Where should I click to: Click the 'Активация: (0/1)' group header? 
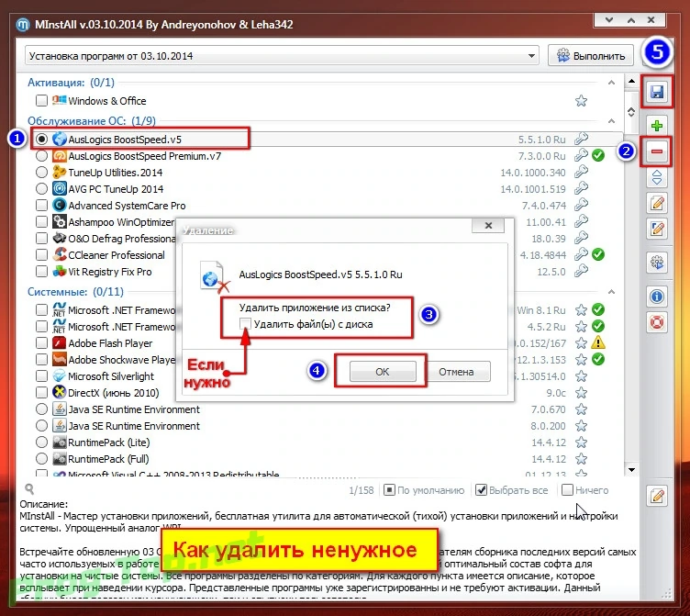click(x=71, y=83)
